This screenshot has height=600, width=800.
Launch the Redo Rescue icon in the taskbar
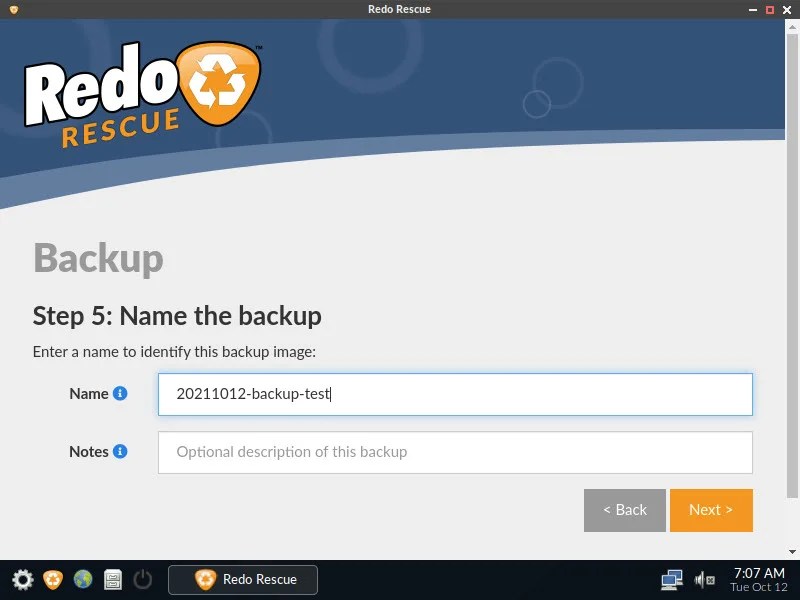[53, 580]
